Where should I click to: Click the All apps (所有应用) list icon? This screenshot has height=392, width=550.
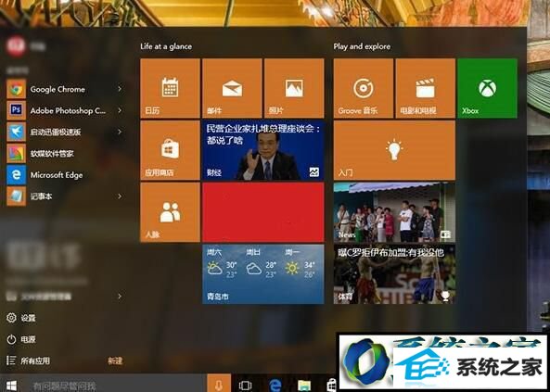(11, 360)
